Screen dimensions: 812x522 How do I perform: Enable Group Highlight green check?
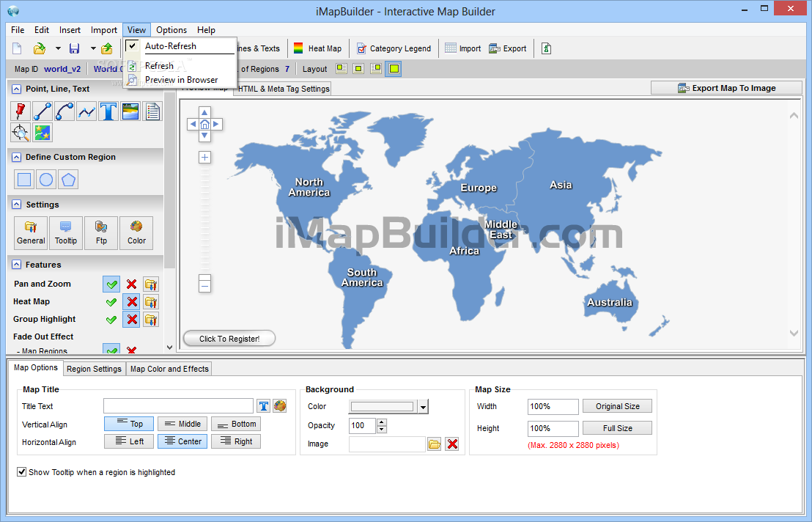click(x=111, y=320)
